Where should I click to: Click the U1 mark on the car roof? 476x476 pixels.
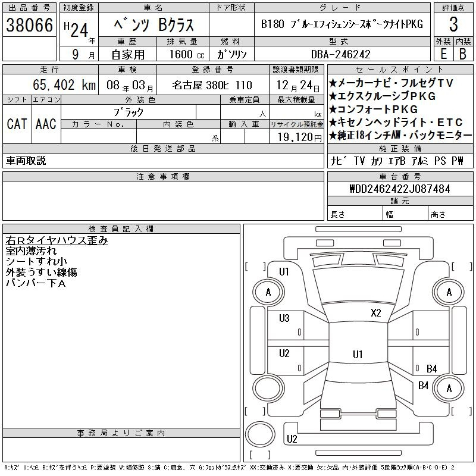click(357, 355)
